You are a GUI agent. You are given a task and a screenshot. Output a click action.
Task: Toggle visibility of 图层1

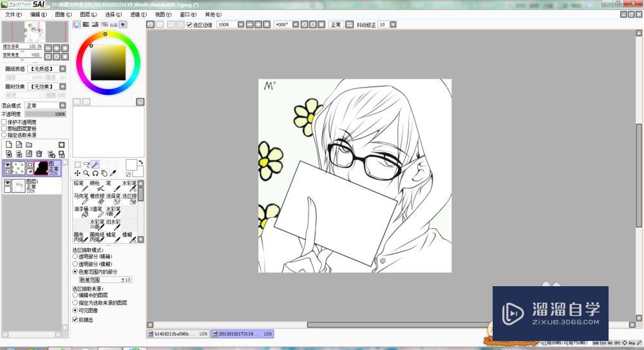pos(7,182)
